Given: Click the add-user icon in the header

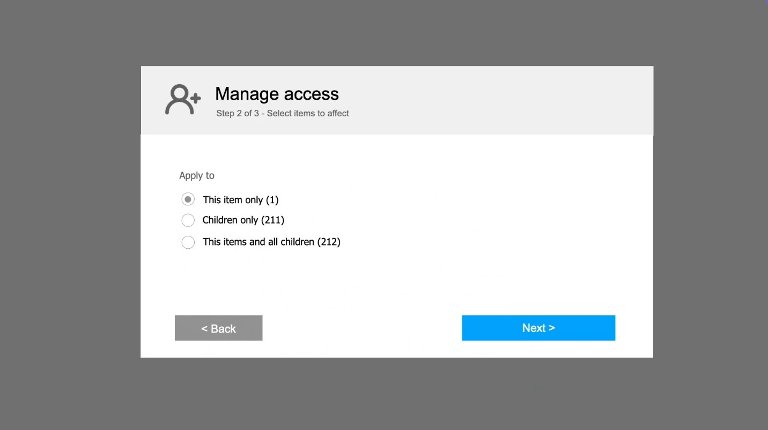Looking at the screenshot, I should click(x=183, y=99).
